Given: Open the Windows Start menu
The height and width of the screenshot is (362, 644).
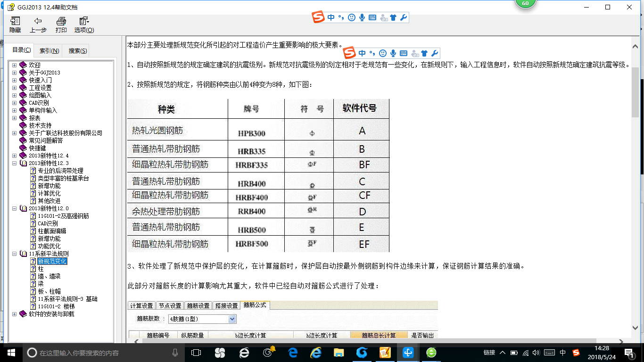Looking at the screenshot, I should click(x=11, y=352).
